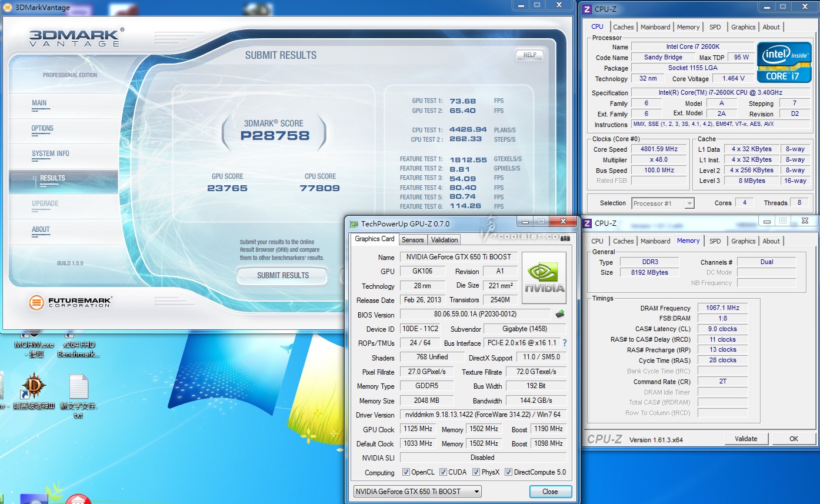Click the GPU-Z Close button
The width and height of the screenshot is (820, 504).
click(x=550, y=492)
